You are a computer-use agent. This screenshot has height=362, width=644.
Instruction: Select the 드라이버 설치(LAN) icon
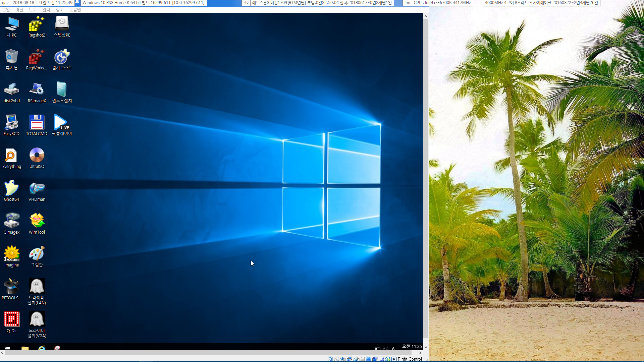37,292
